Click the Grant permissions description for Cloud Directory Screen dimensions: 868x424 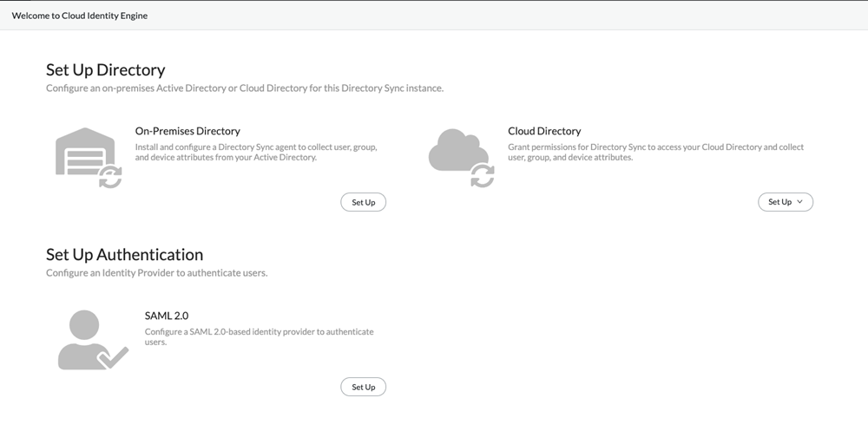click(655, 153)
